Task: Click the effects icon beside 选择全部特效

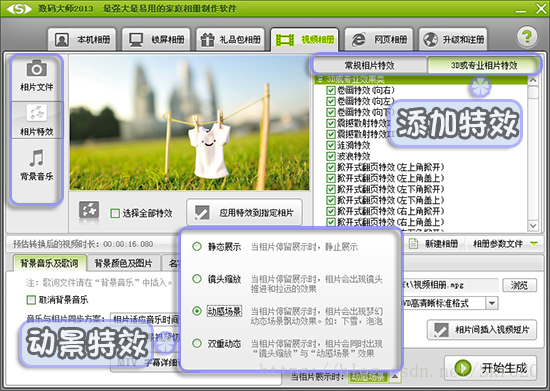Action: click(x=89, y=211)
